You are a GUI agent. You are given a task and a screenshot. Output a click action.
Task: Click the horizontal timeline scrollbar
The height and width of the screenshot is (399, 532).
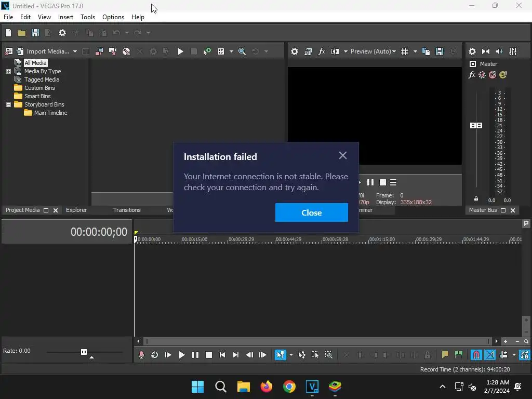pos(317,341)
